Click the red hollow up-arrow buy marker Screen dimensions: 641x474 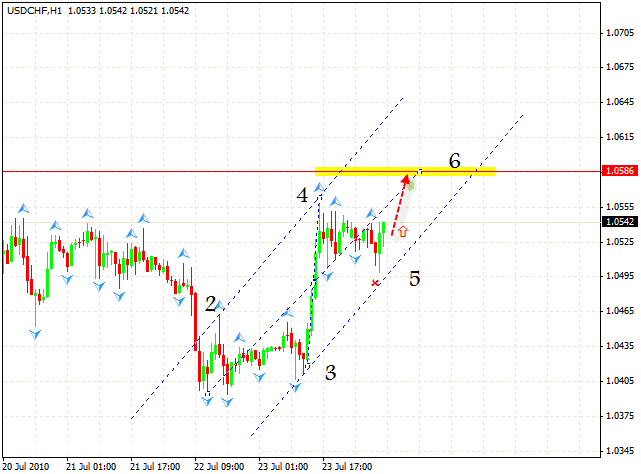[x=403, y=231]
